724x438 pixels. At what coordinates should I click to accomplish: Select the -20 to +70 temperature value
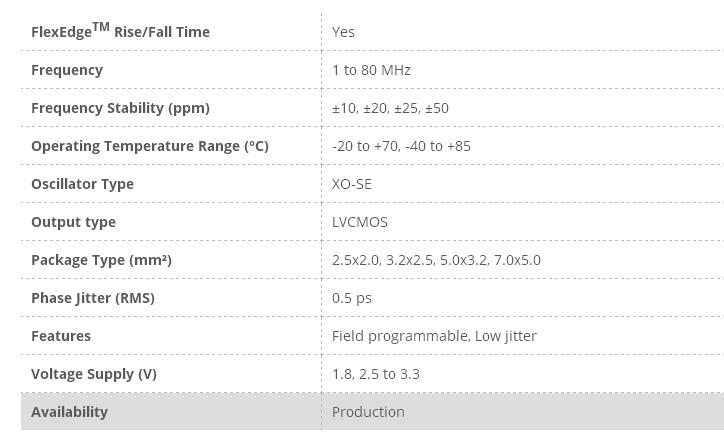pos(365,146)
